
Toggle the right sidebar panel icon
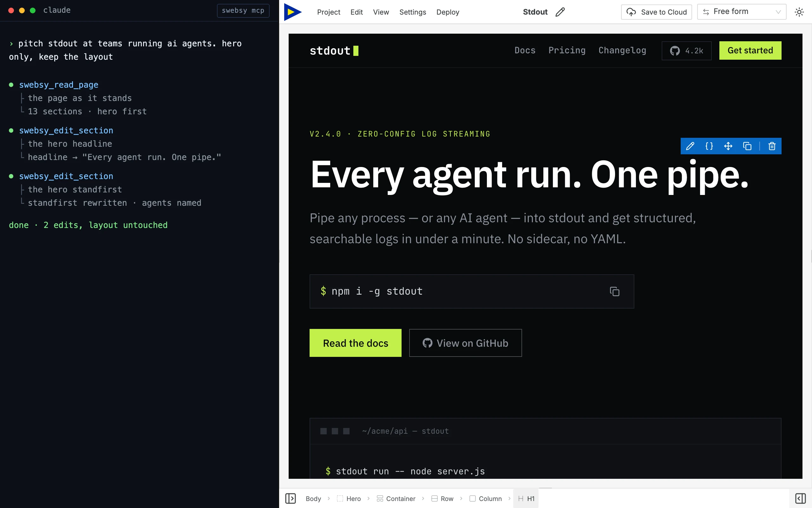tap(800, 498)
